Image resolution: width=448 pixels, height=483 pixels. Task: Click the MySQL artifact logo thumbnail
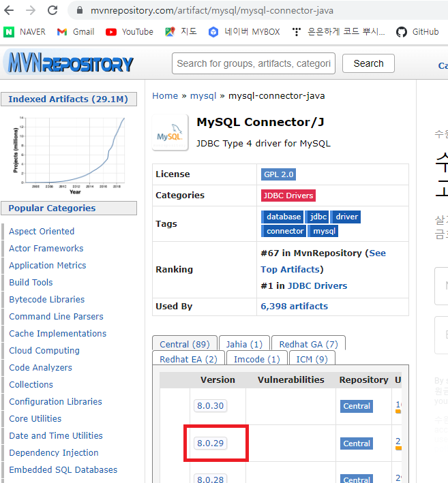tap(170, 132)
